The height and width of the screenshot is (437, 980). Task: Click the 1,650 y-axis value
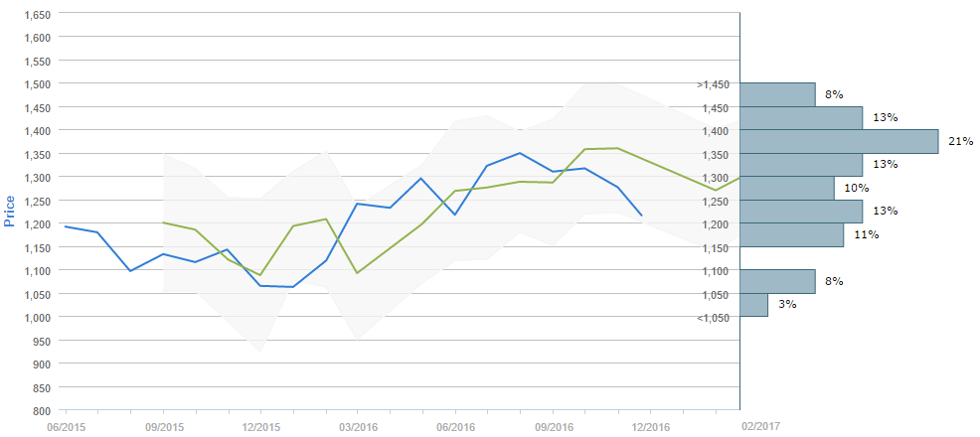point(36,14)
